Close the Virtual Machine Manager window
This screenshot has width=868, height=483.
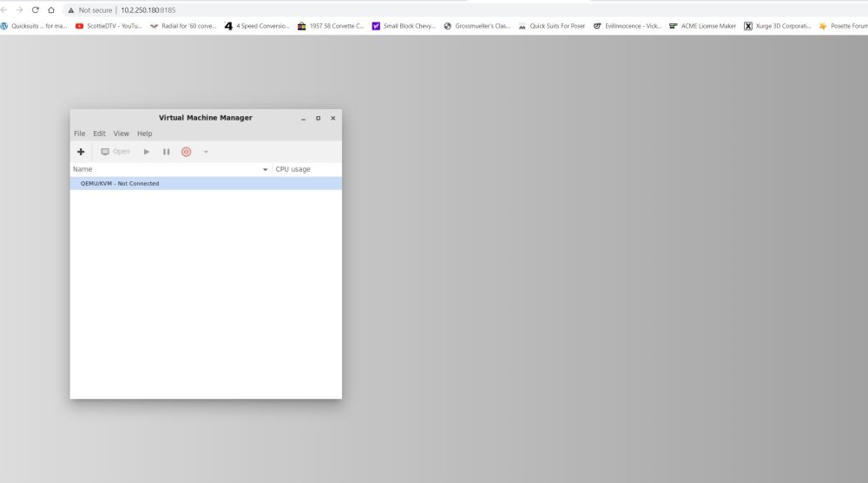pos(333,119)
